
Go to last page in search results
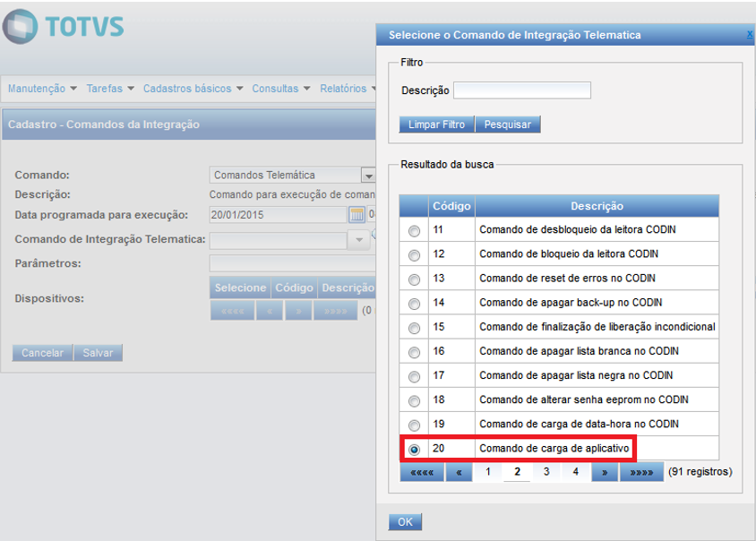(x=641, y=472)
